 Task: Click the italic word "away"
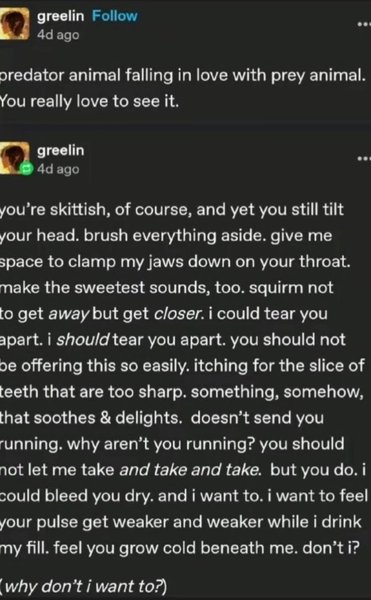(69, 314)
